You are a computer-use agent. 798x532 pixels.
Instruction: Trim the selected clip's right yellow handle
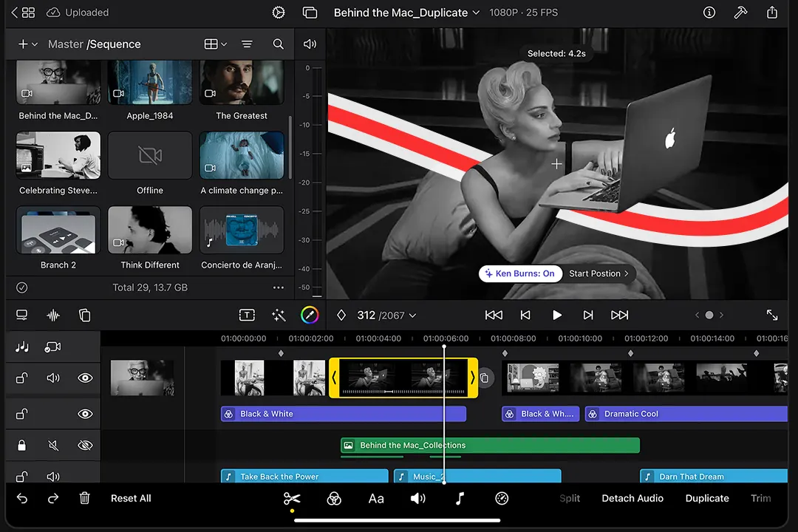(472, 378)
